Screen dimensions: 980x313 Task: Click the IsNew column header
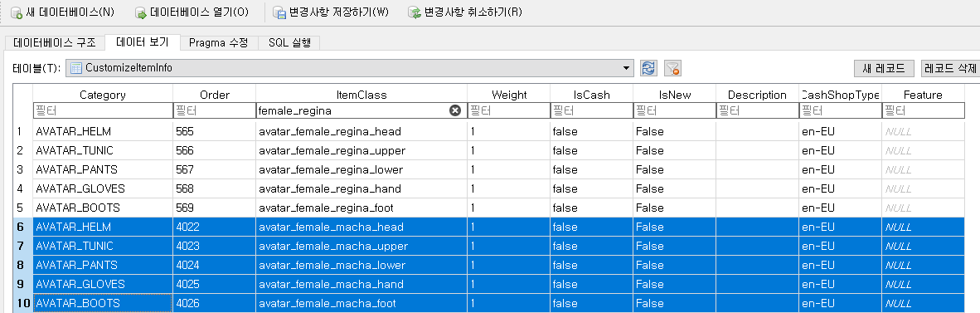click(674, 95)
